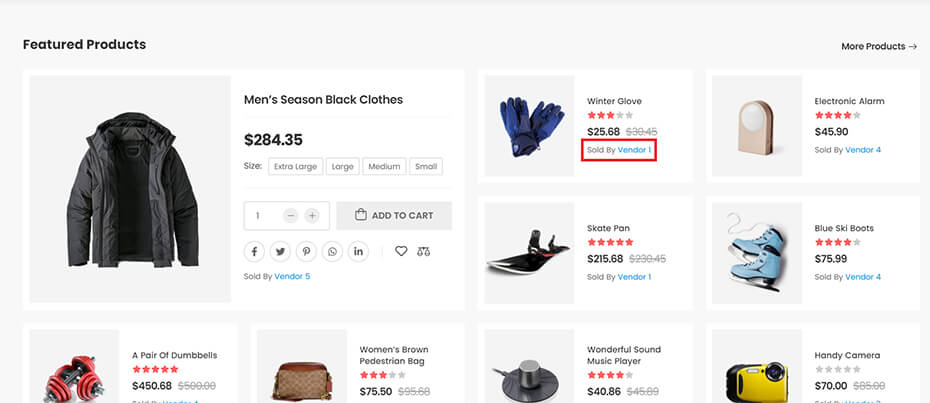Select Extra Large size option
The width and height of the screenshot is (930, 403).
coord(296,167)
